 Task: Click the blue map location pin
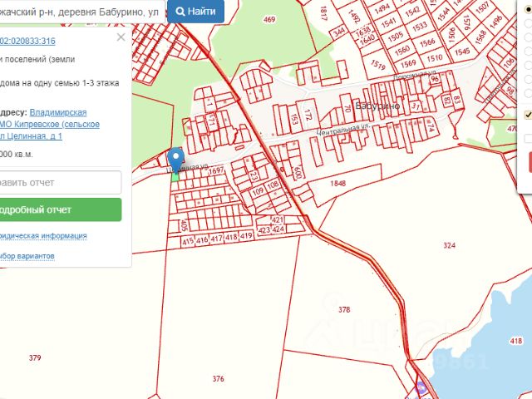[175, 158]
